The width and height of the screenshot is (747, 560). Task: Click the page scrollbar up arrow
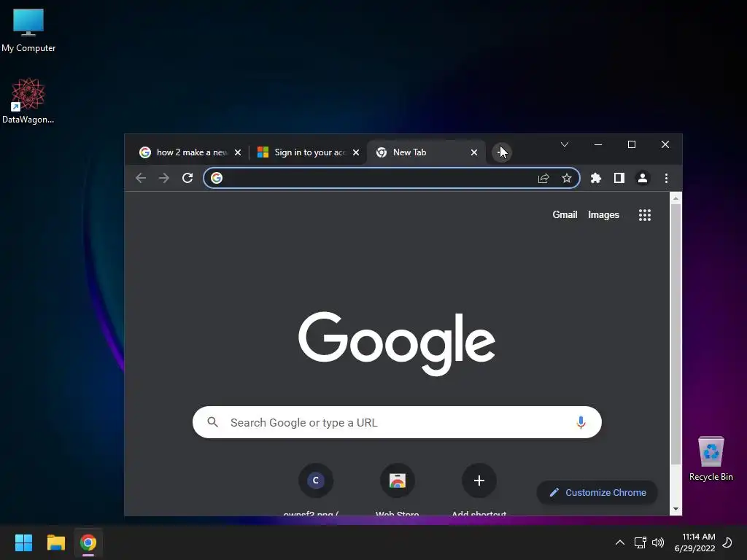point(676,198)
